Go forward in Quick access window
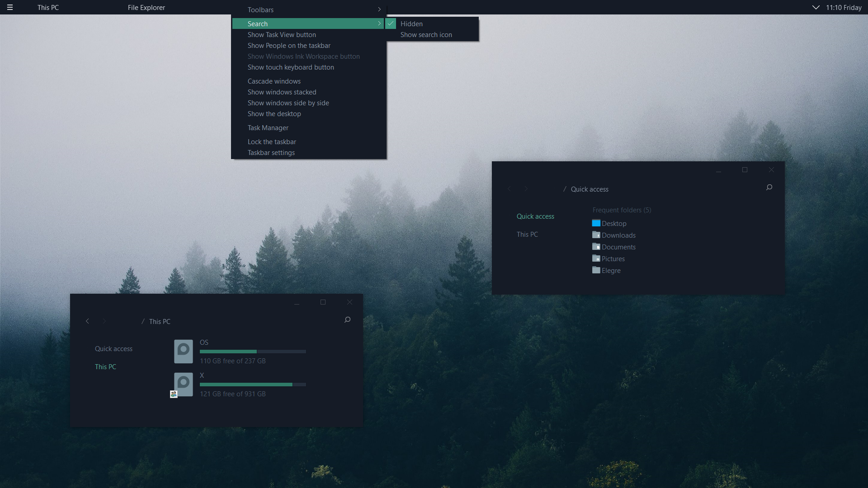Image resolution: width=868 pixels, height=488 pixels. [x=526, y=189]
